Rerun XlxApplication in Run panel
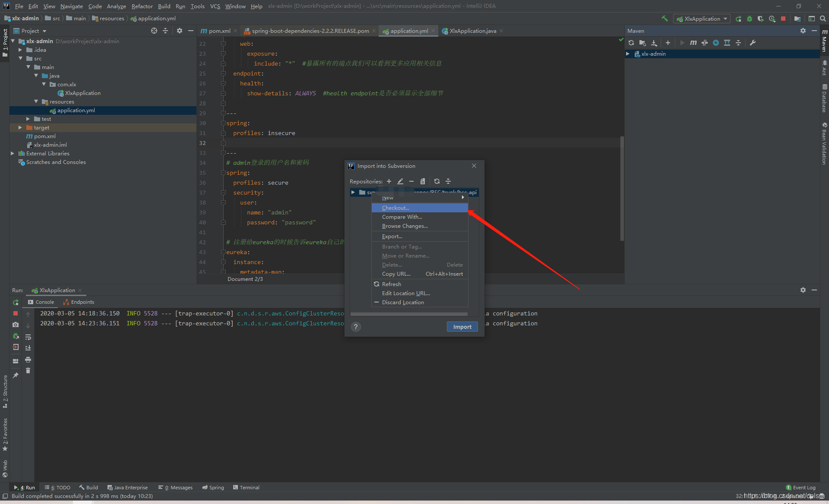Image resolution: width=829 pixels, height=504 pixels. 16,302
